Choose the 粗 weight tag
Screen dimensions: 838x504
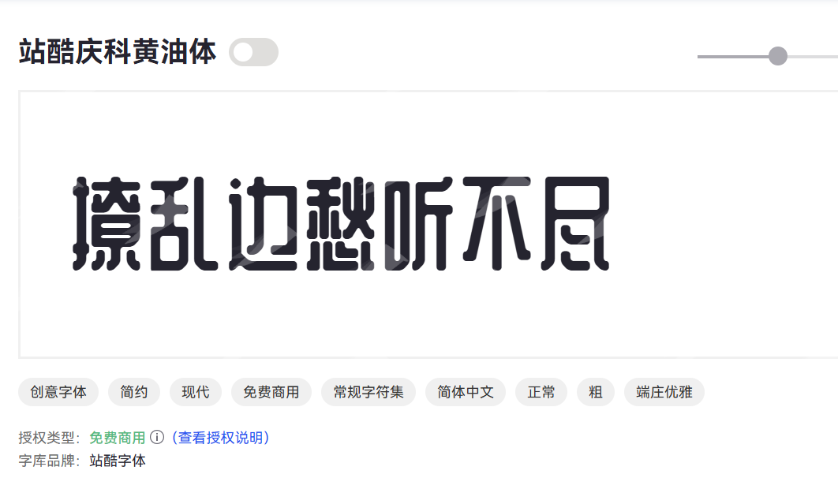tap(596, 392)
